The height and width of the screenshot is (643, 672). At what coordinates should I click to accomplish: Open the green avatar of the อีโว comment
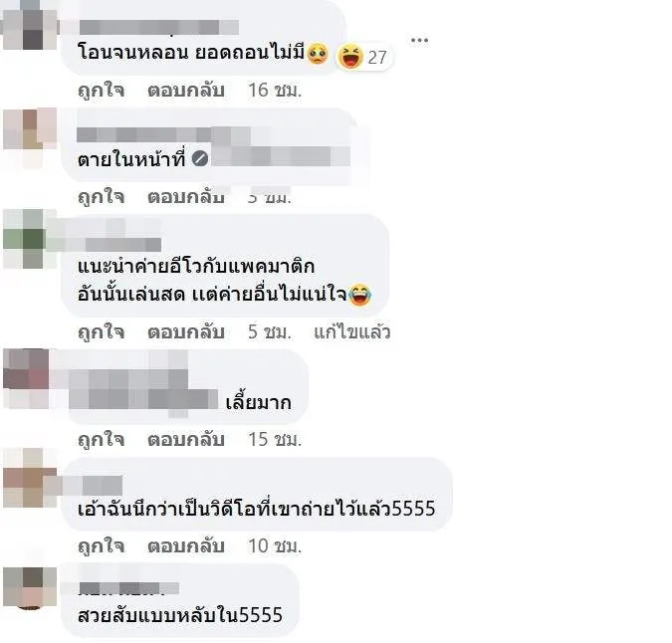pos(30,239)
